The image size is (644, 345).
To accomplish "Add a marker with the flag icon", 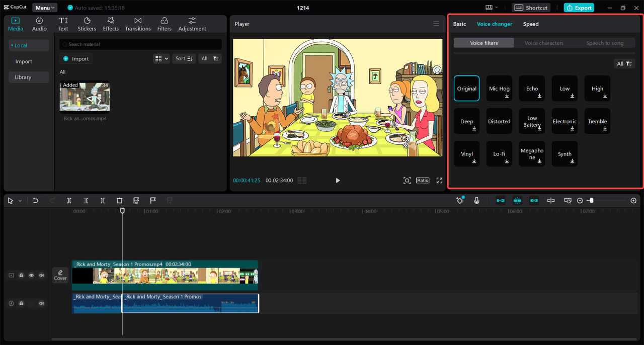I will point(153,201).
